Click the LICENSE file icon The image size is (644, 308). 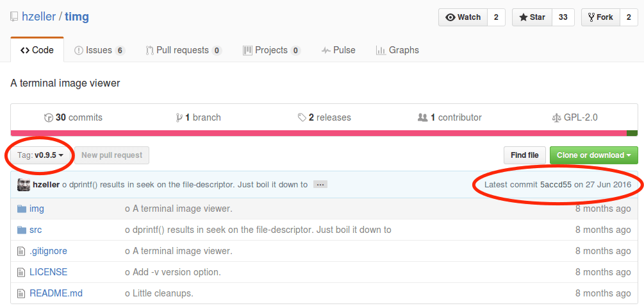(22, 272)
